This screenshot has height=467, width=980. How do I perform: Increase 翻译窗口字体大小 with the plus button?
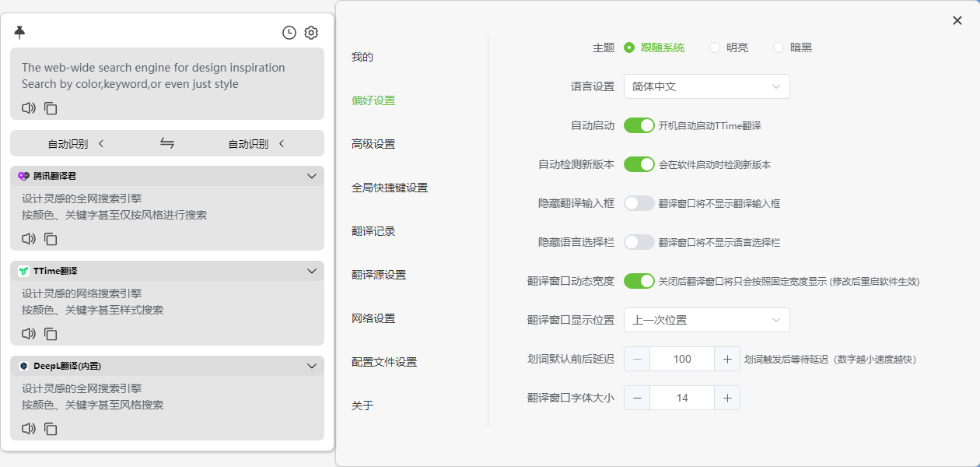(x=726, y=397)
